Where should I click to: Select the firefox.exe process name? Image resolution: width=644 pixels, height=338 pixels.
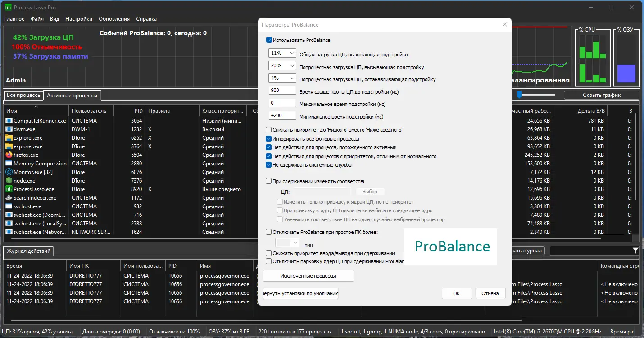26,155
